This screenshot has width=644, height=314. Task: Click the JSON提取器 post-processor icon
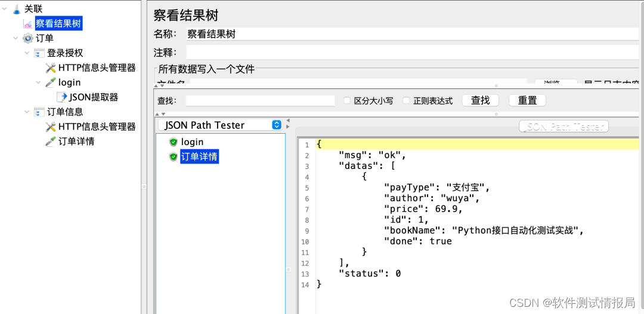pos(61,97)
